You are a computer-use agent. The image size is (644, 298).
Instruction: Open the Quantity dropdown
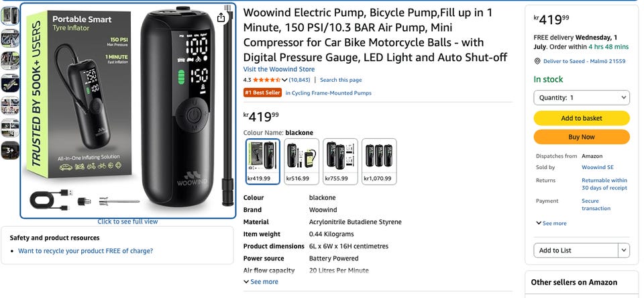[x=581, y=98]
